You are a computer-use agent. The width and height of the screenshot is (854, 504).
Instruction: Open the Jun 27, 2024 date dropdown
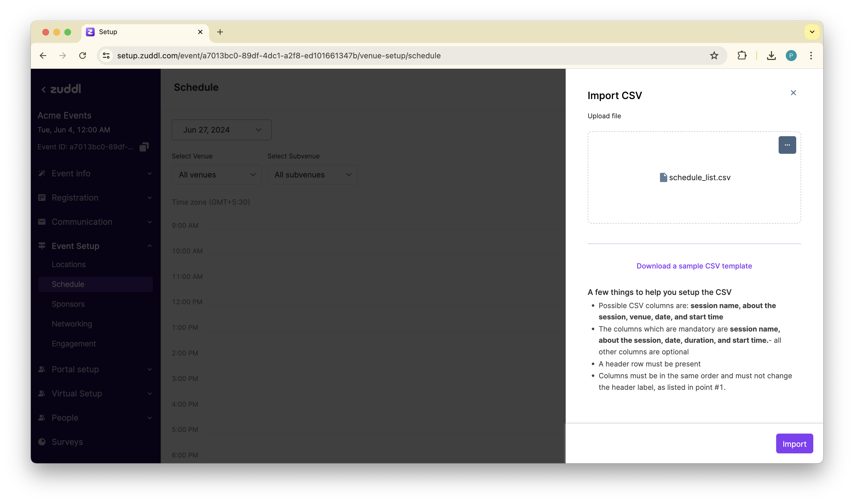coord(221,130)
